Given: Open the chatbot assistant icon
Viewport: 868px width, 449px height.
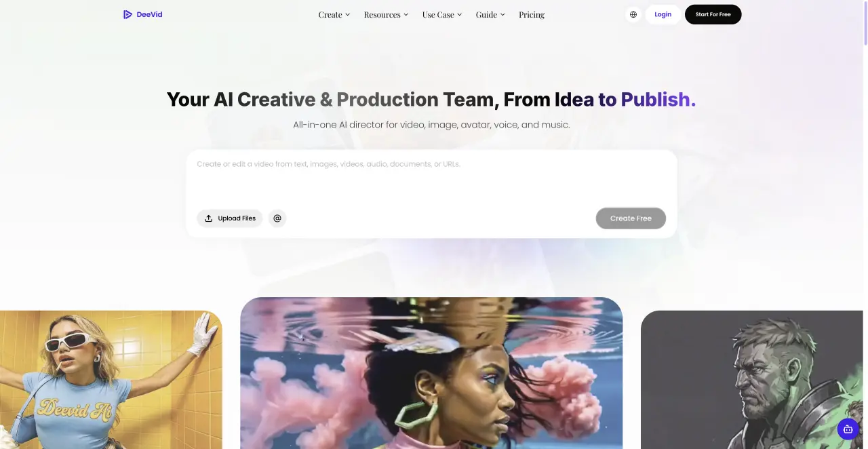Looking at the screenshot, I should [848, 429].
